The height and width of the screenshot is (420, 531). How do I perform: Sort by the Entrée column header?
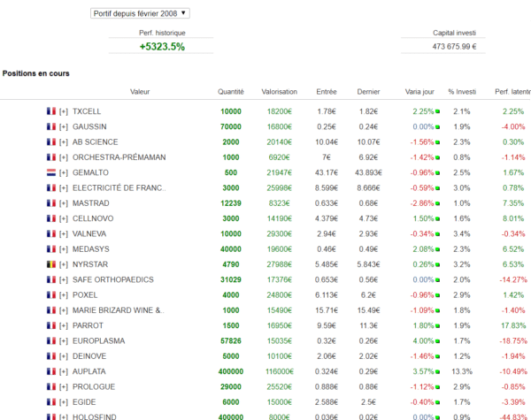pyautogui.click(x=327, y=92)
